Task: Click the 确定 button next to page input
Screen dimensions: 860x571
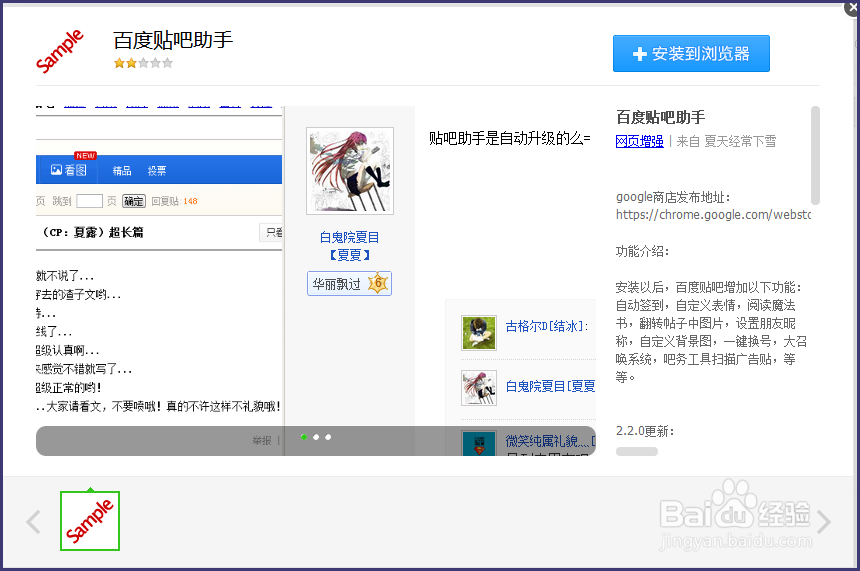Action: pos(134,201)
